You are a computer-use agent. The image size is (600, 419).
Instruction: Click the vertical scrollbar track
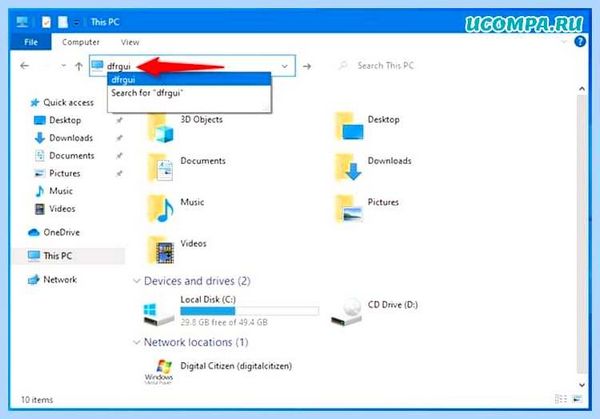pos(582,234)
